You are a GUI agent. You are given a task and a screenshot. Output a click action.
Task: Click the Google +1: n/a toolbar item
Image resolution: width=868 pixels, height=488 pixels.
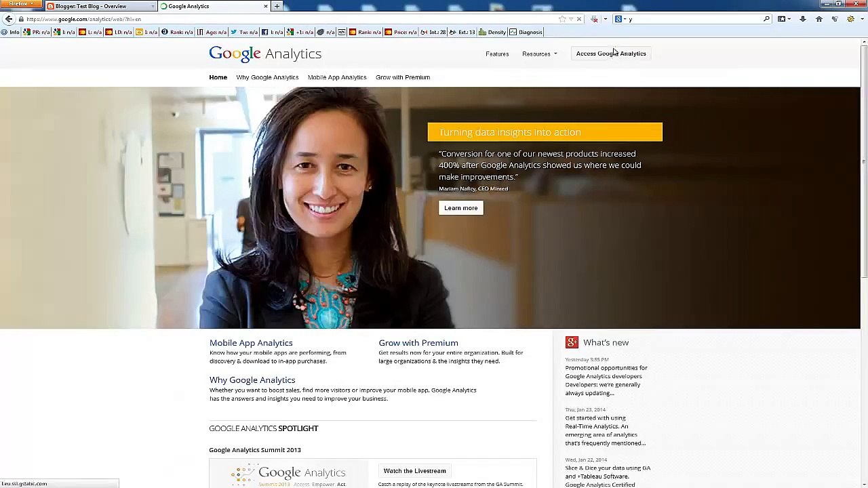coord(300,32)
